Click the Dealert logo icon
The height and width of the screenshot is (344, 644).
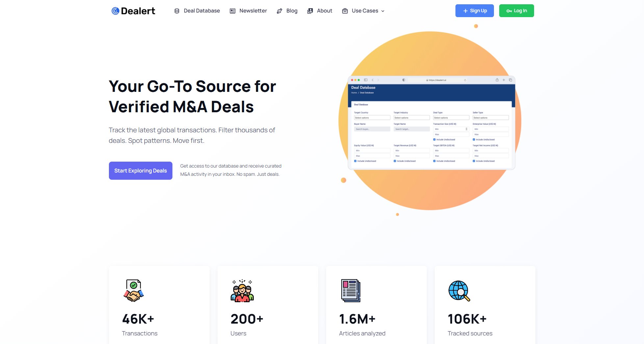pyautogui.click(x=115, y=11)
